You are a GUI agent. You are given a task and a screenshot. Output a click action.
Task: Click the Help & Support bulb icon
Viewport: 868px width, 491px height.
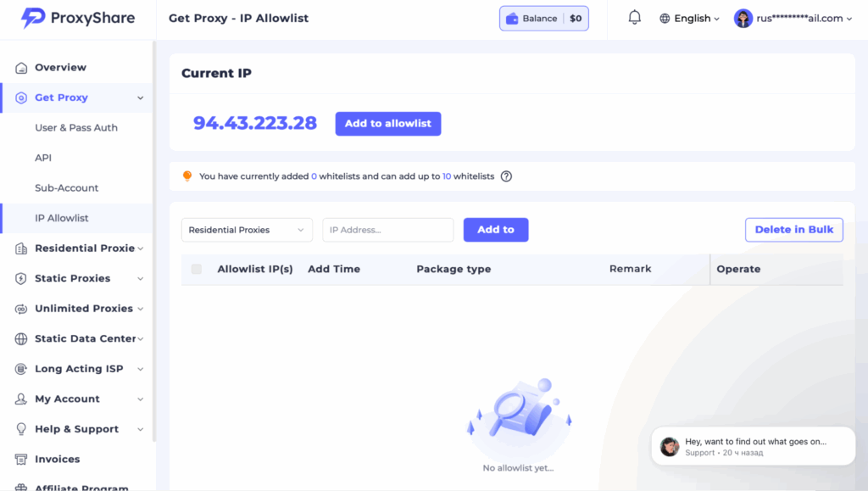[21, 429]
